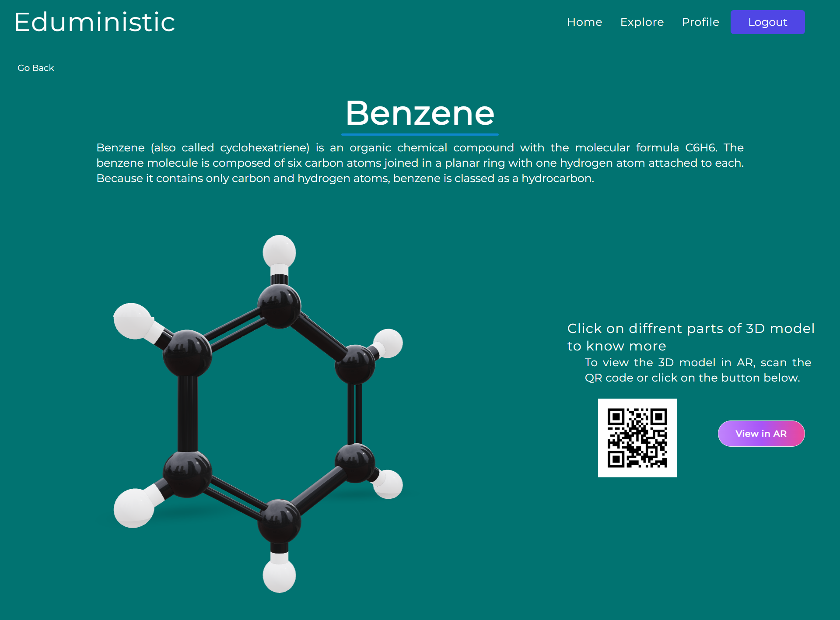
Task: Click the bottommost white hydrogen atom
Action: coord(279,576)
